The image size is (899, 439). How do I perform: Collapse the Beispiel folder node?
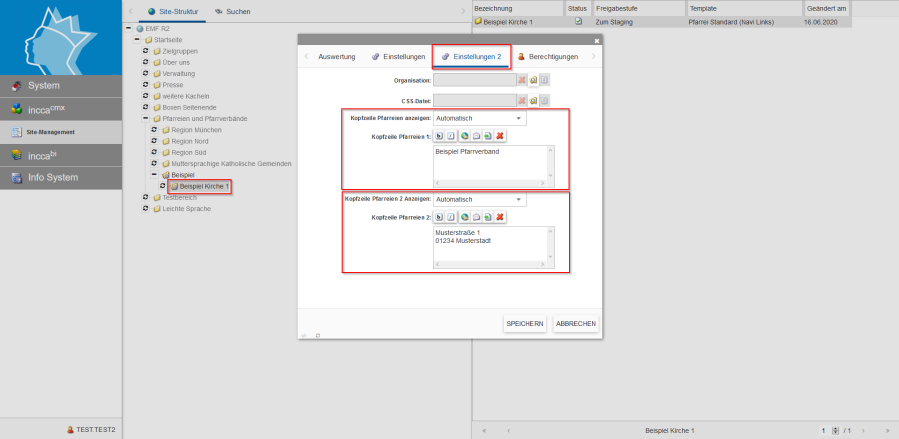pos(154,174)
